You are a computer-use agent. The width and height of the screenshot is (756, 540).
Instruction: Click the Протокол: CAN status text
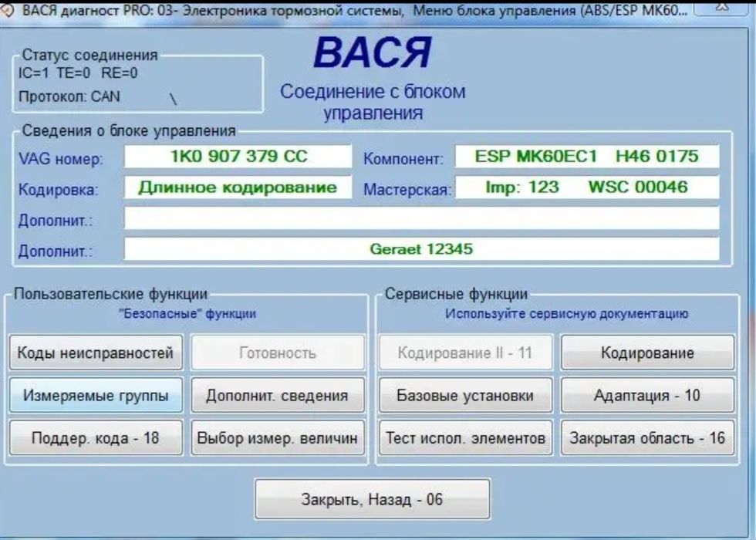point(69,96)
